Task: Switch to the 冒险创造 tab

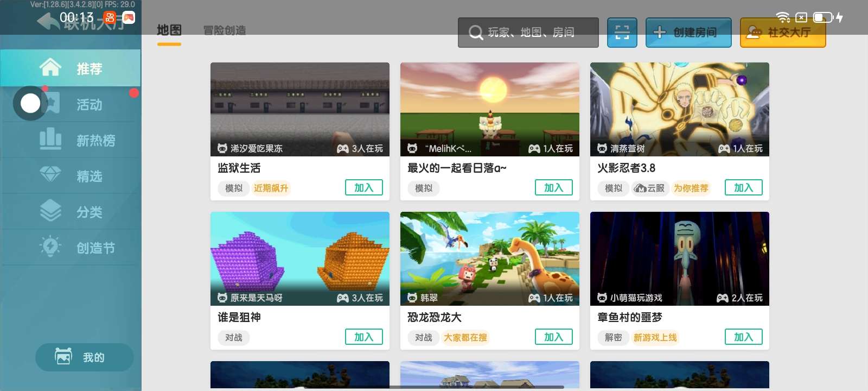Action: (225, 30)
